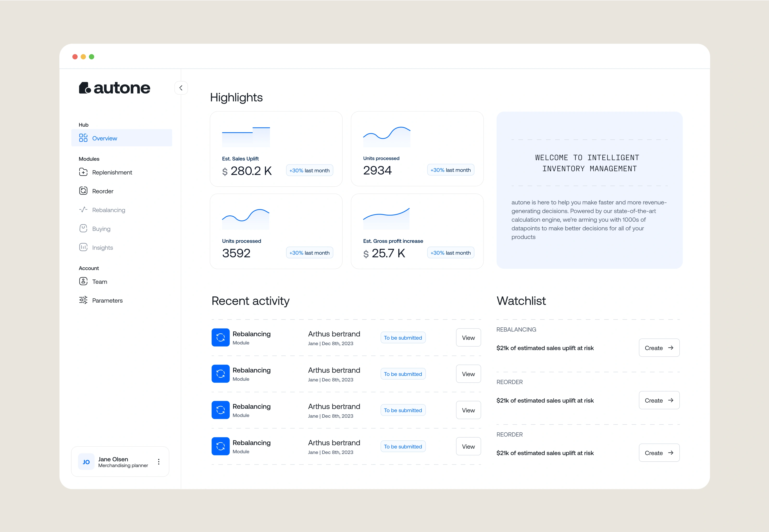The height and width of the screenshot is (532, 769).
Task: Click +30% badge on Est. Sales Uplift card
Action: coord(310,170)
